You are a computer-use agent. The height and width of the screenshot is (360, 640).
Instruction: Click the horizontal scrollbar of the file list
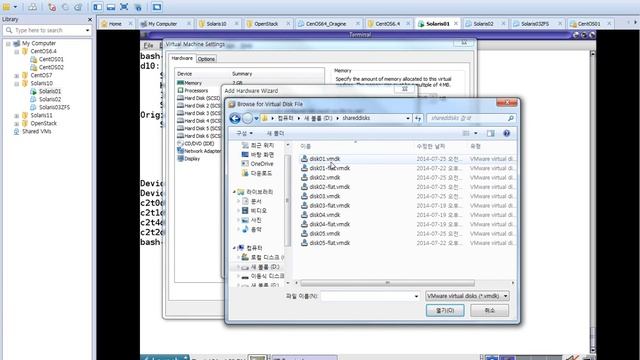(387, 283)
